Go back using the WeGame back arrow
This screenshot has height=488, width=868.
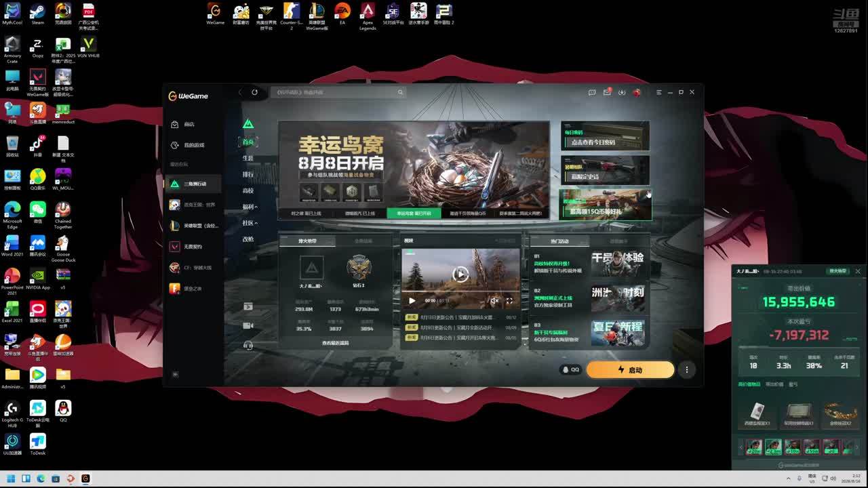tap(240, 92)
